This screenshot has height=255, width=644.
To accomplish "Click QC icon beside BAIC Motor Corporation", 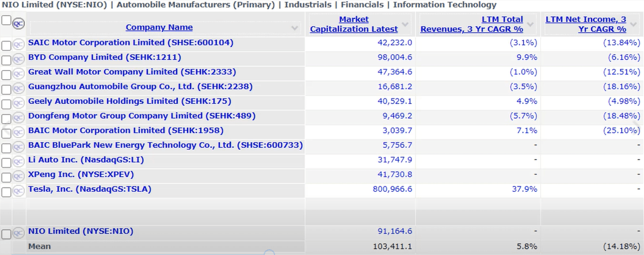I will pyautogui.click(x=18, y=132).
